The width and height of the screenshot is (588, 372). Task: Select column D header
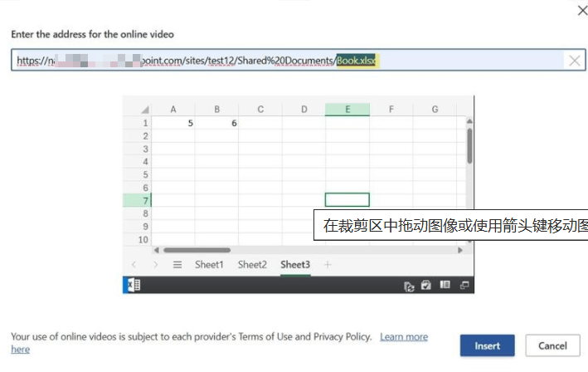click(x=304, y=110)
